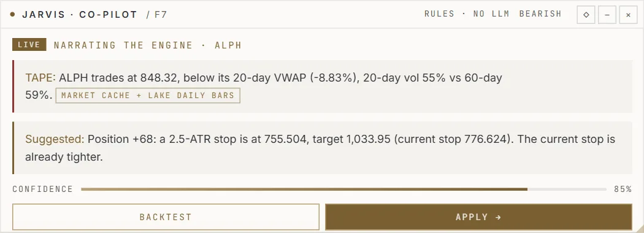The image size is (644, 233).
Task: Select the BEARISH sentiment label
Action: click(540, 14)
